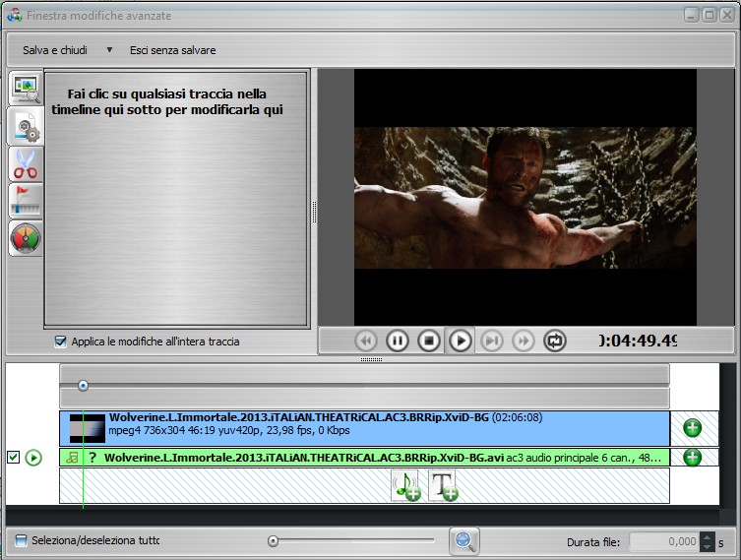Click the Durata file input field
The width and height of the screenshot is (741, 560).
[664, 541]
